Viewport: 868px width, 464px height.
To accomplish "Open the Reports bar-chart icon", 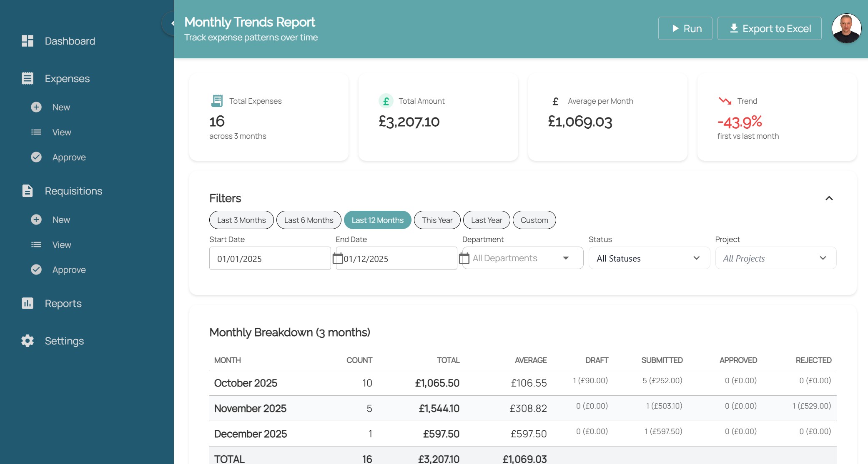I will 27,303.
